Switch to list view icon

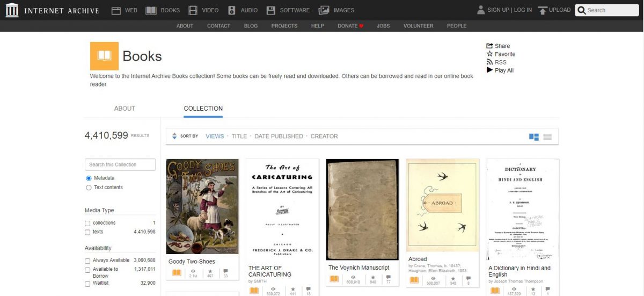click(547, 137)
